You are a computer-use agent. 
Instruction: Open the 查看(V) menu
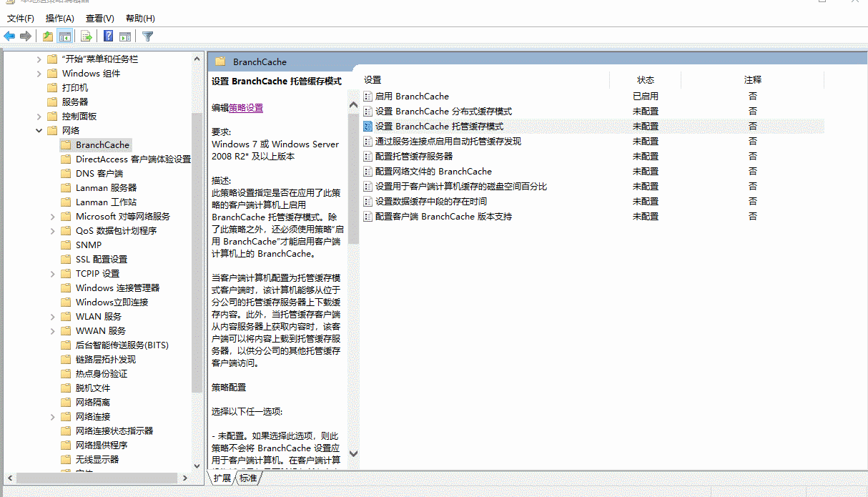click(99, 18)
